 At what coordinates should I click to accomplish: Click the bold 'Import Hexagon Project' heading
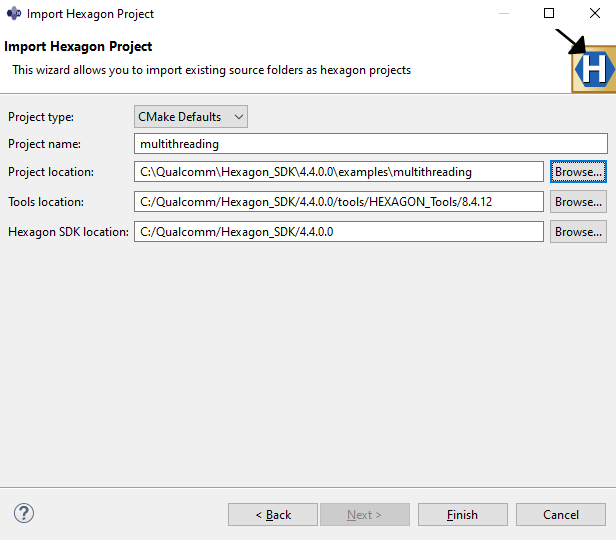(x=78, y=46)
